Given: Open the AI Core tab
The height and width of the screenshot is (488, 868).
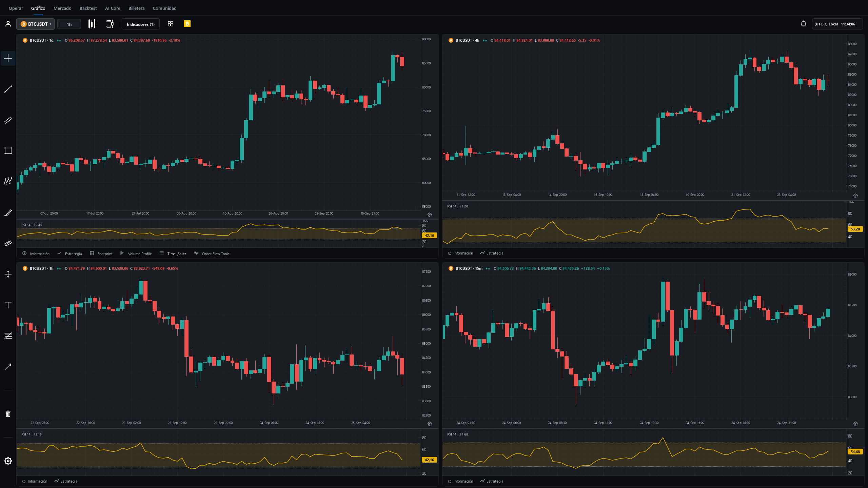Looking at the screenshot, I should point(113,8).
